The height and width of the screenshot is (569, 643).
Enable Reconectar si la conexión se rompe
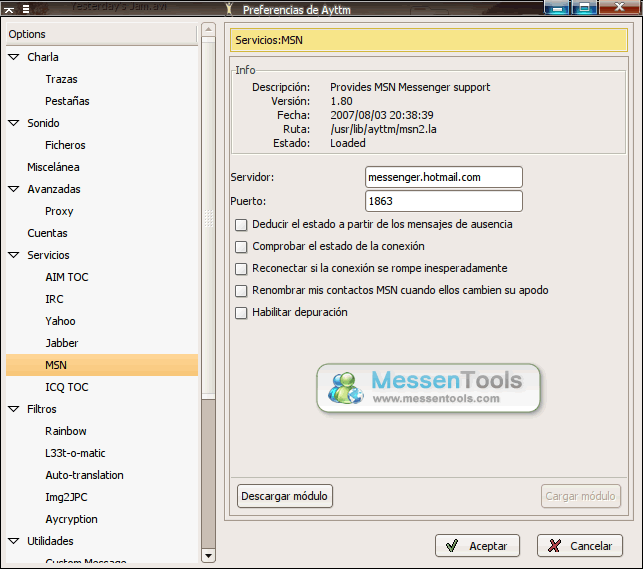tap(241, 269)
